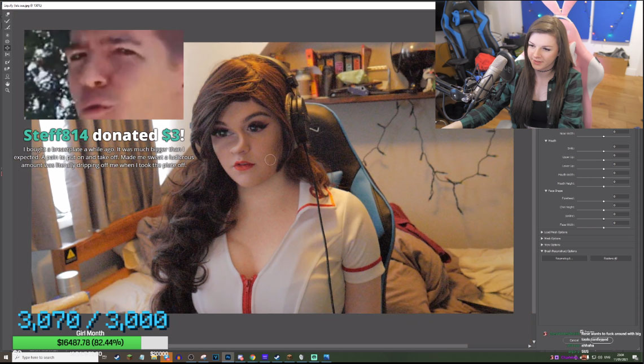Image resolution: width=644 pixels, height=364 pixels.
Task: Collapse Brush Reconstruct Options
Action: pos(542,251)
